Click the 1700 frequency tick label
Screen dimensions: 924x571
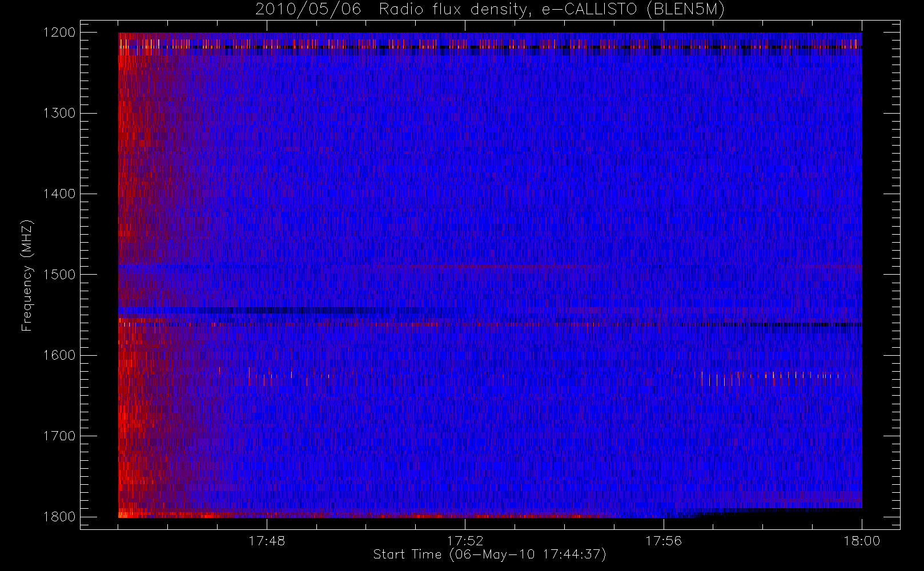(59, 436)
